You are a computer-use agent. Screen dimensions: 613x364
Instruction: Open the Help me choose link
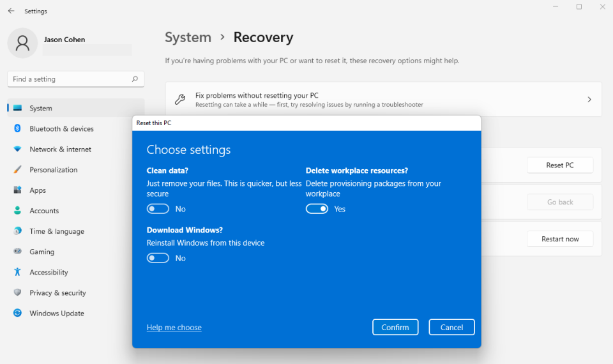click(x=174, y=327)
